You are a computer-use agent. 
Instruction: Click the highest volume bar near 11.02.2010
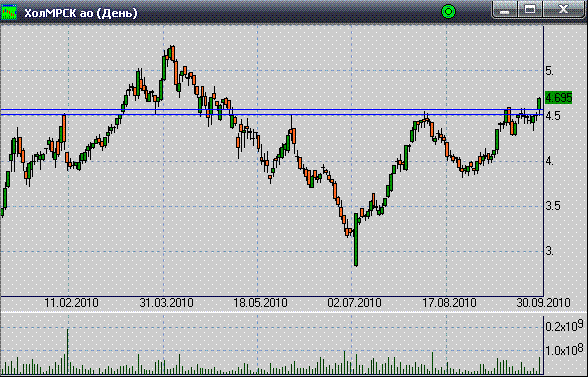click(68, 351)
